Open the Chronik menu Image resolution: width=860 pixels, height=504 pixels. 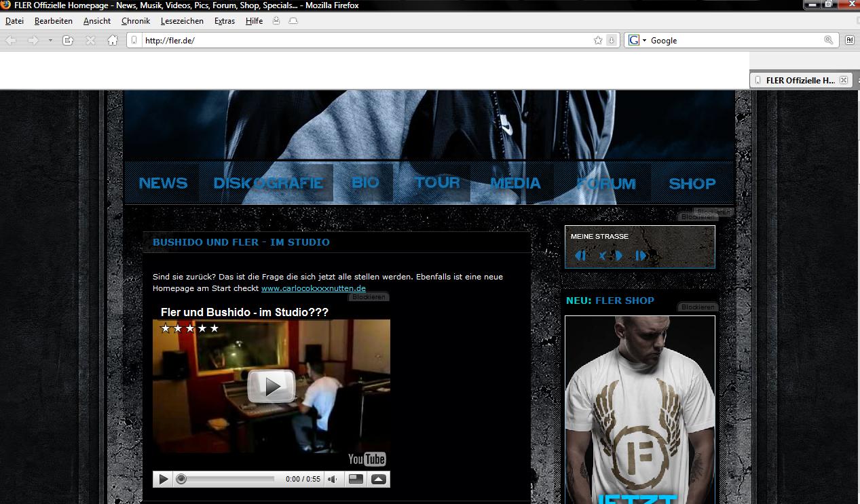136,21
